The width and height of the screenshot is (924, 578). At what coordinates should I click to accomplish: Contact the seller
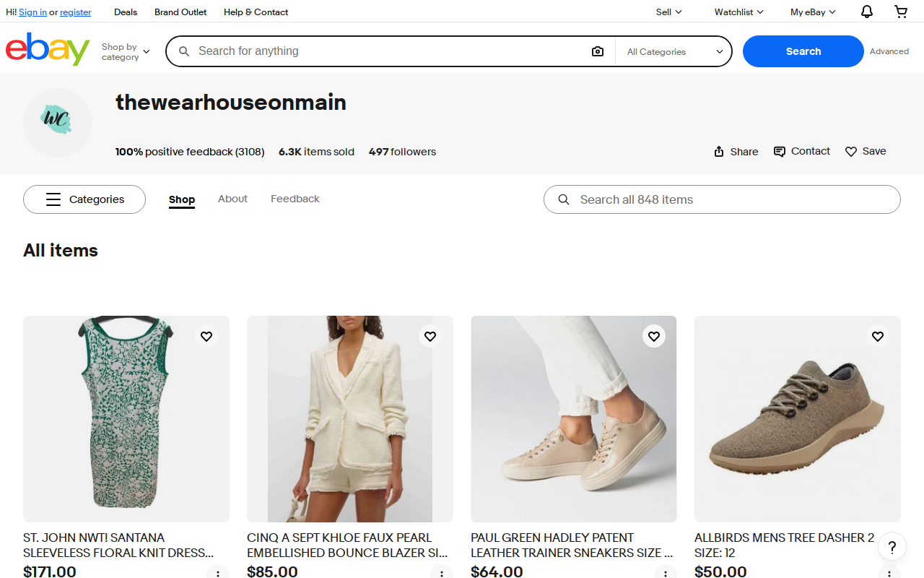point(801,151)
